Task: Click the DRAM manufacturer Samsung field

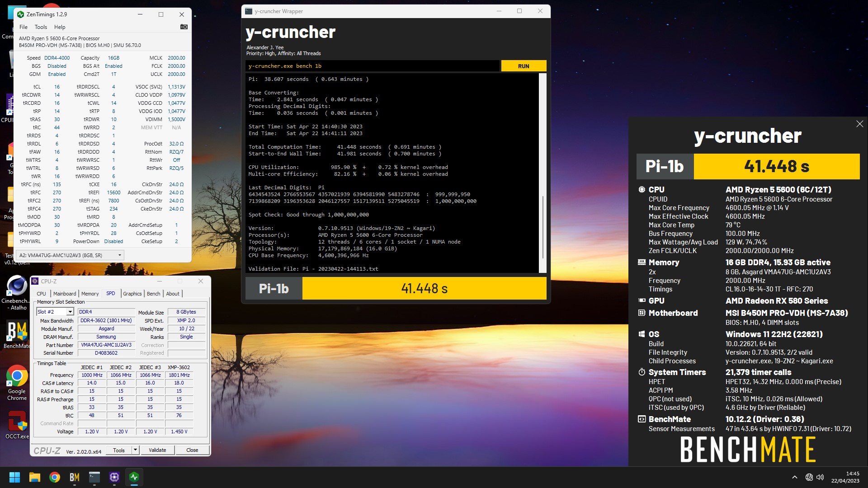Action: 106,337
